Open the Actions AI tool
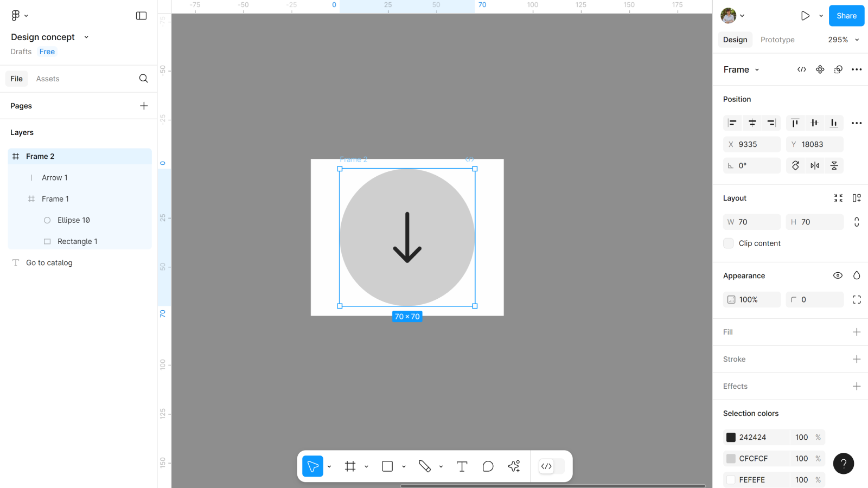The image size is (868, 488). [514, 466]
